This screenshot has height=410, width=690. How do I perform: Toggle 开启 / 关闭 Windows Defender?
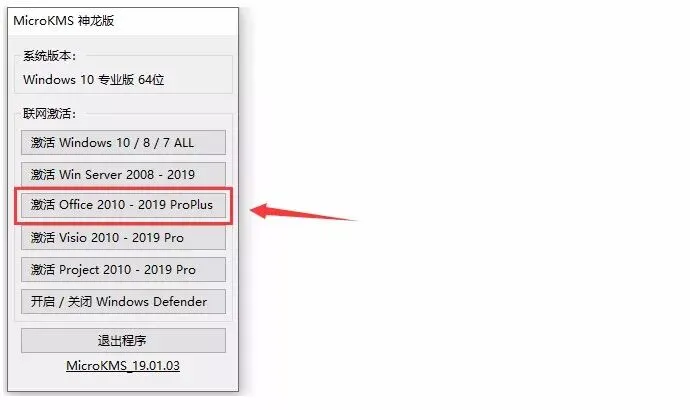[123, 302]
